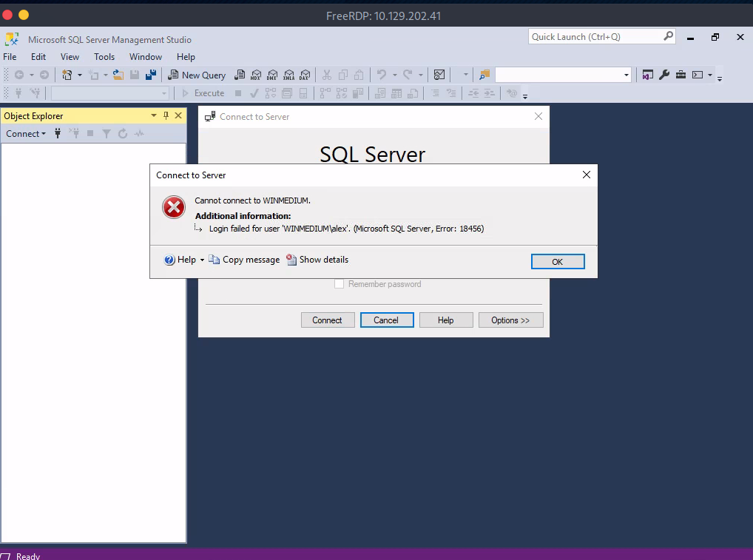Viewport: 753px width, 560px height.
Task: Pin the Object Explorer panel
Action: [166, 115]
